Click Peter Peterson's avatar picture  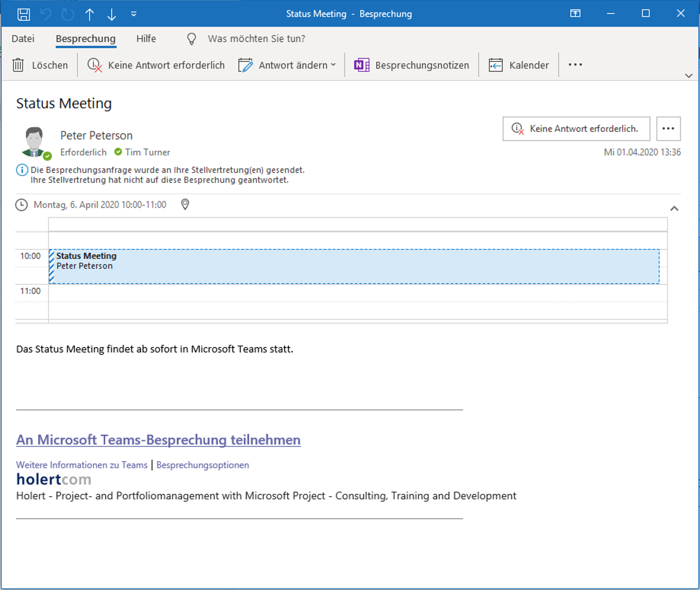[35, 142]
